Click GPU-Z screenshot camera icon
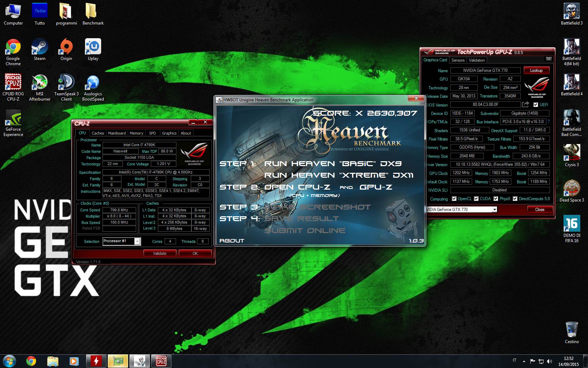 (549, 59)
